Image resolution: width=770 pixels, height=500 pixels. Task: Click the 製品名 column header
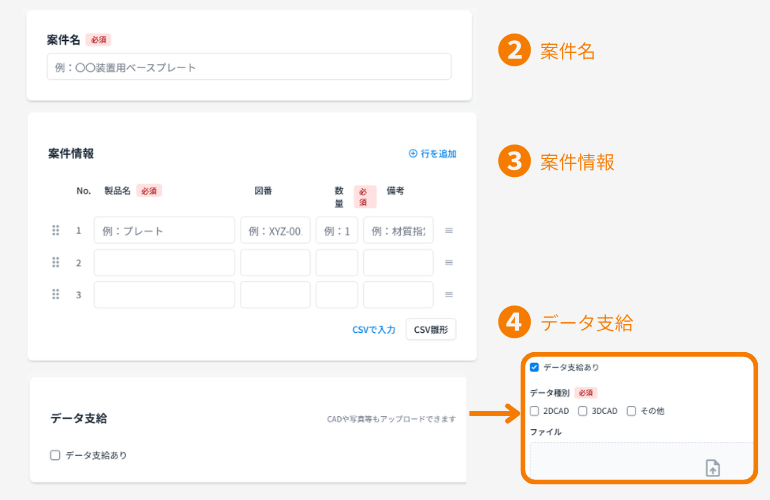(117, 191)
